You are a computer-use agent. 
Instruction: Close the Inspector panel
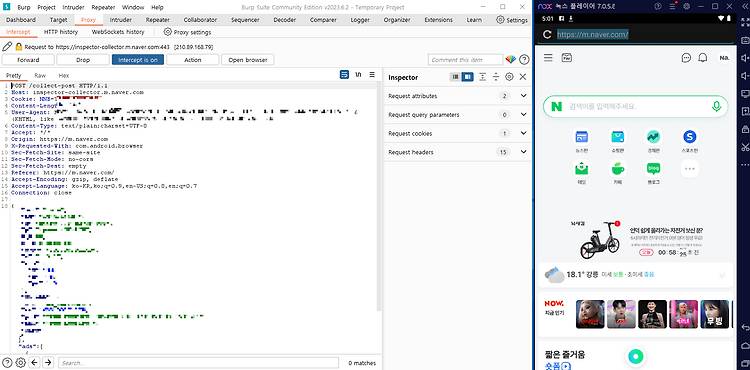coord(523,77)
